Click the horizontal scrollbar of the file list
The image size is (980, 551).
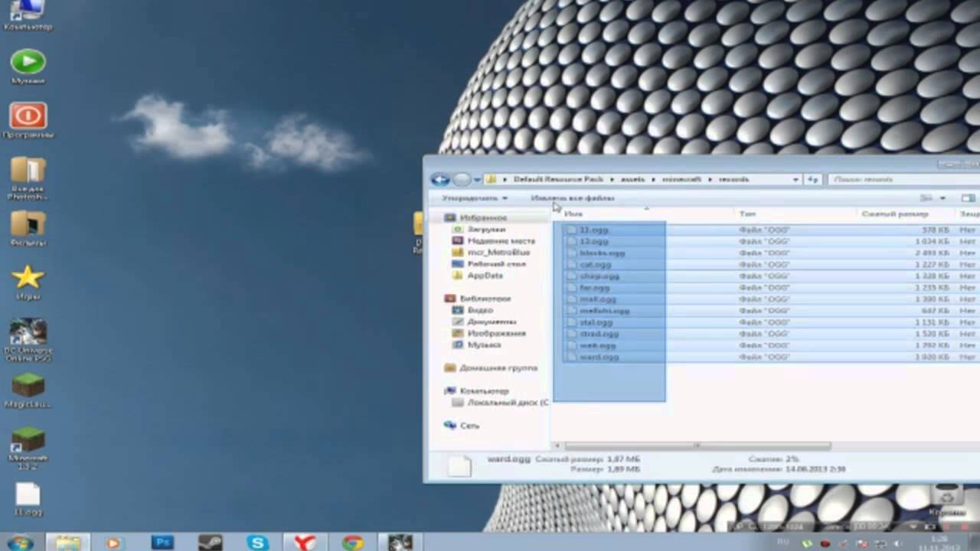point(697,445)
